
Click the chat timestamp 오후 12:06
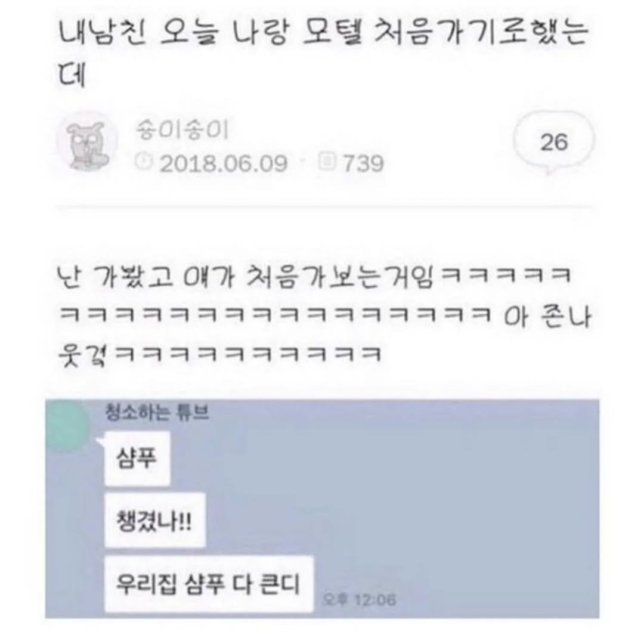point(359,600)
